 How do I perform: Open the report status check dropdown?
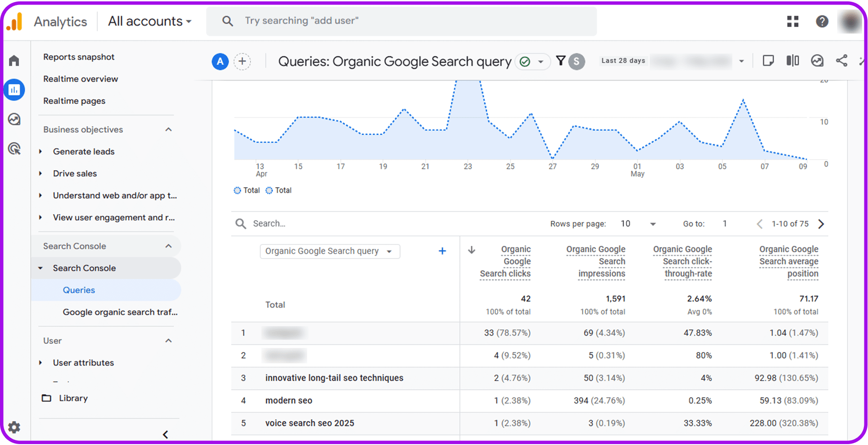[532, 61]
